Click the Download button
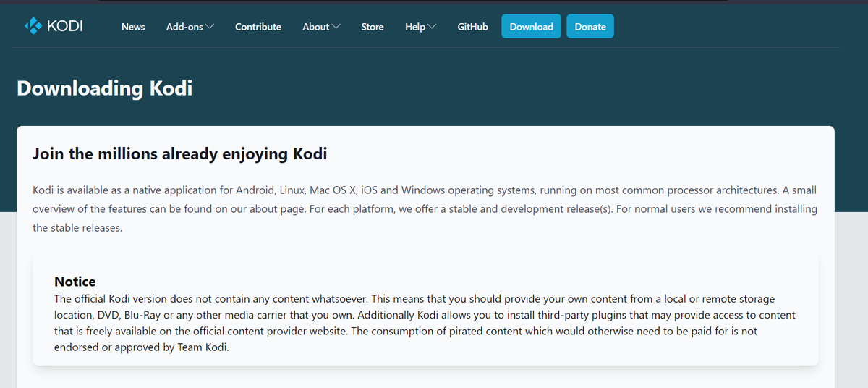 click(x=531, y=27)
